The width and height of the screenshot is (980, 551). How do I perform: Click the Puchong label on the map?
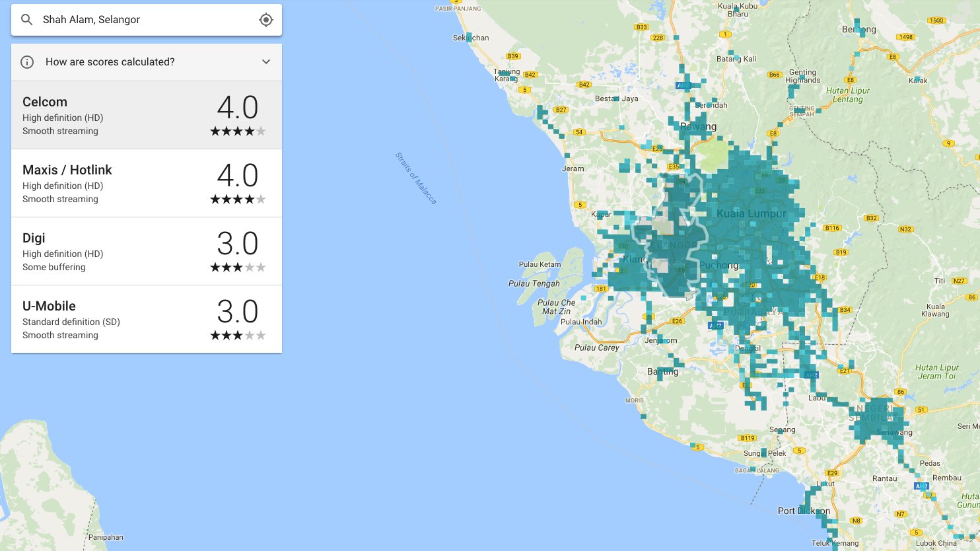[718, 266]
